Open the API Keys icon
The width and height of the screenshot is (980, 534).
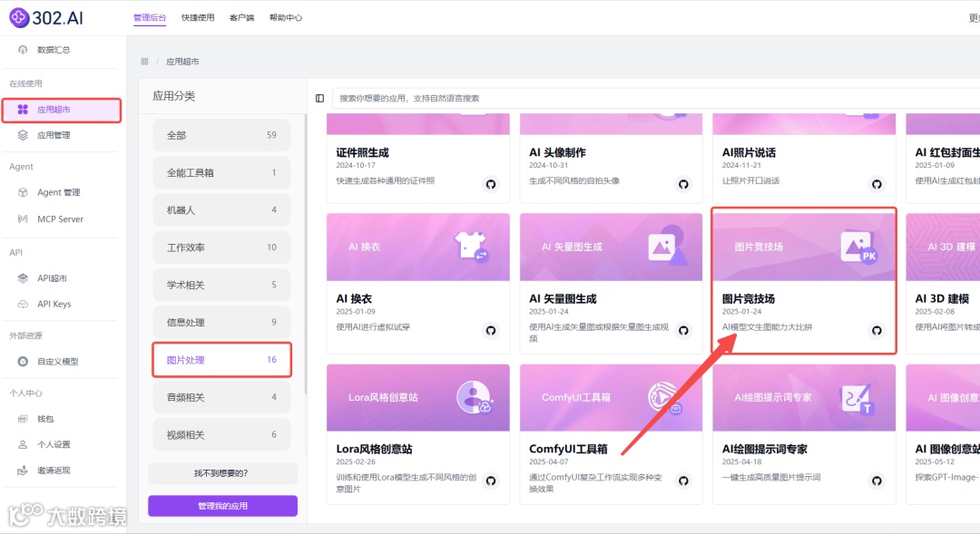pos(23,304)
